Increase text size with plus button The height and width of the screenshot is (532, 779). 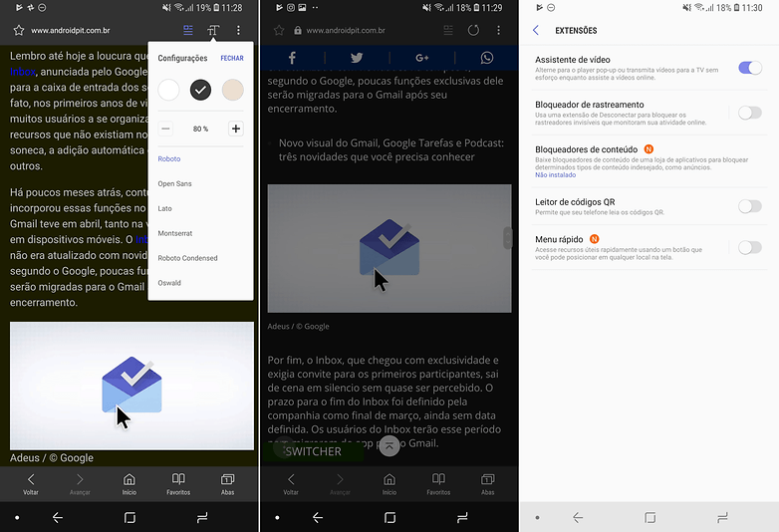236,129
